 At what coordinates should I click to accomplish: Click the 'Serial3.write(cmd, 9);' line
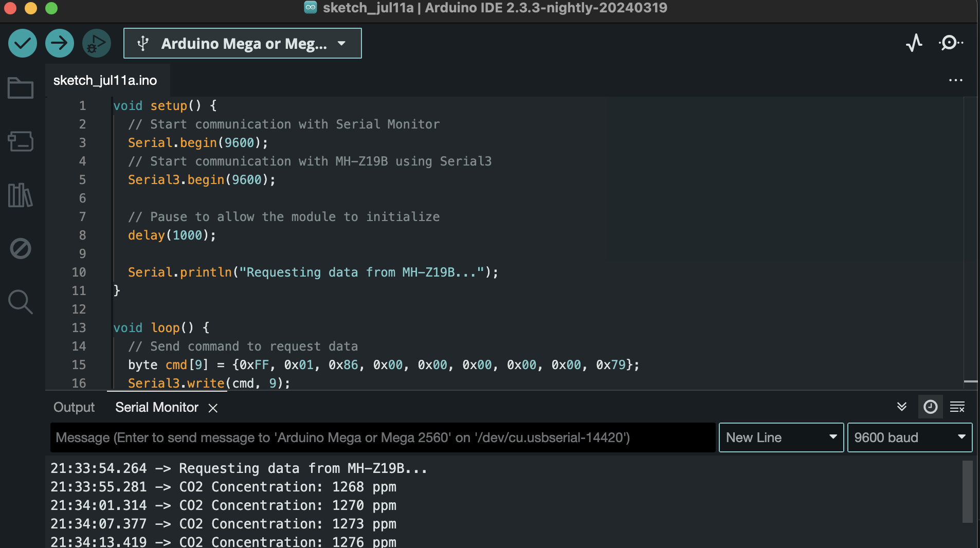click(x=209, y=383)
